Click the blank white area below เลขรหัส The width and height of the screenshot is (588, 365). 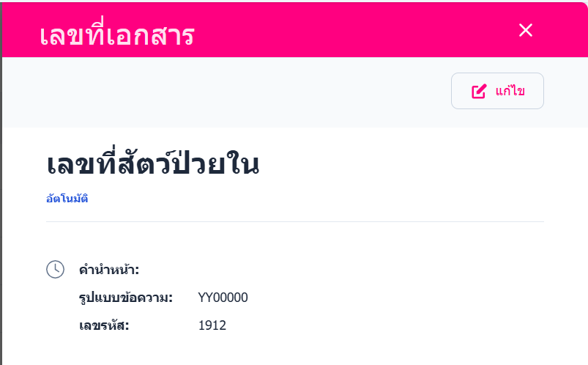(x=293, y=352)
